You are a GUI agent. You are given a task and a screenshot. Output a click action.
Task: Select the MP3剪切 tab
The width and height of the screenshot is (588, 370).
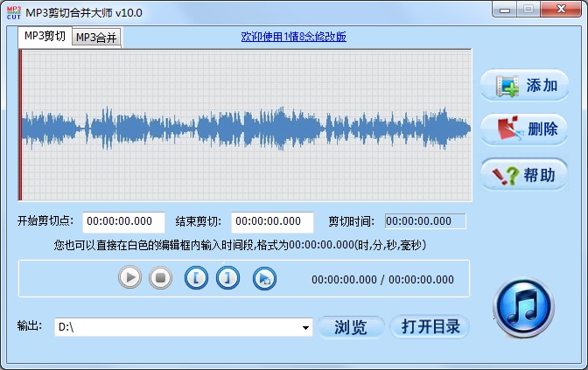point(45,37)
